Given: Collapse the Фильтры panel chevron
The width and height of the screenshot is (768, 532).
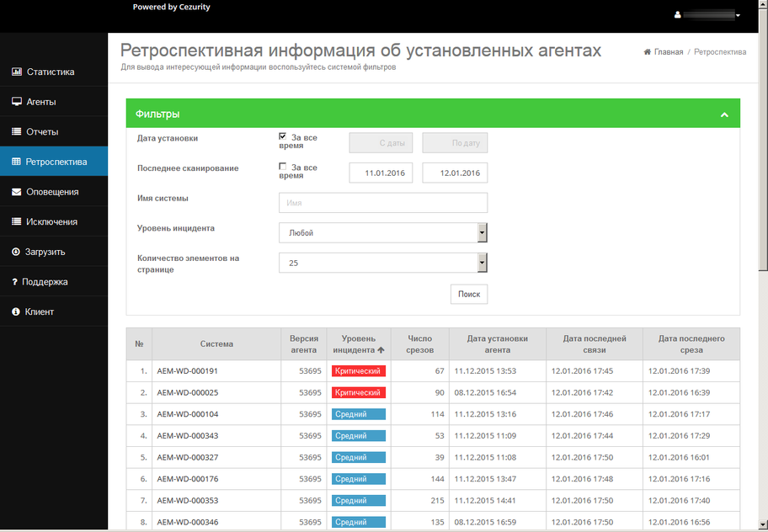Looking at the screenshot, I should (724, 114).
